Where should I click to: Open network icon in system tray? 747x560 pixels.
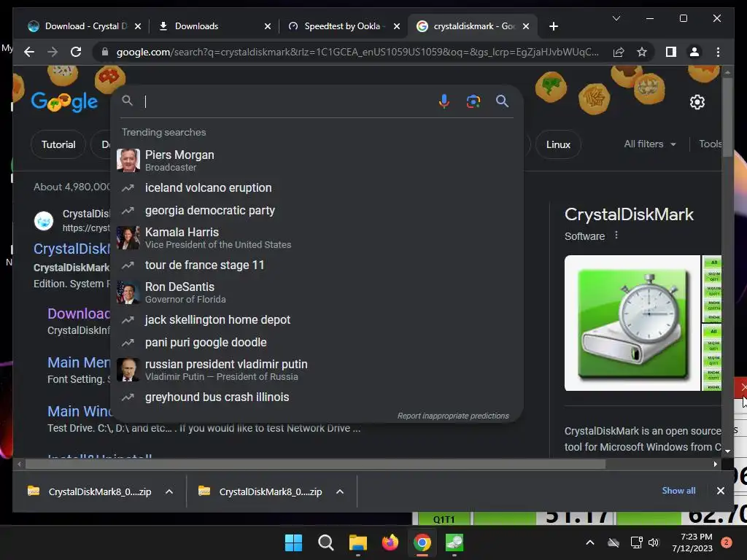point(636,542)
